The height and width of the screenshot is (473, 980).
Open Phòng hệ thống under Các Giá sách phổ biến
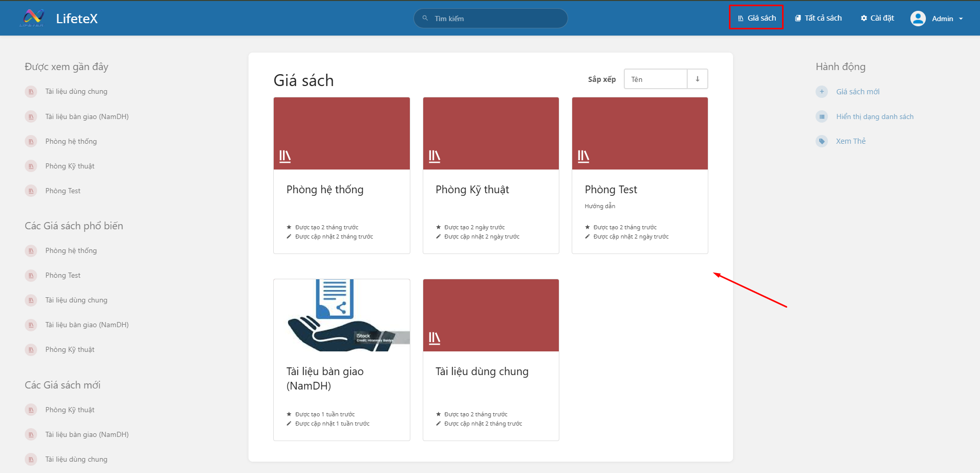tap(71, 250)
